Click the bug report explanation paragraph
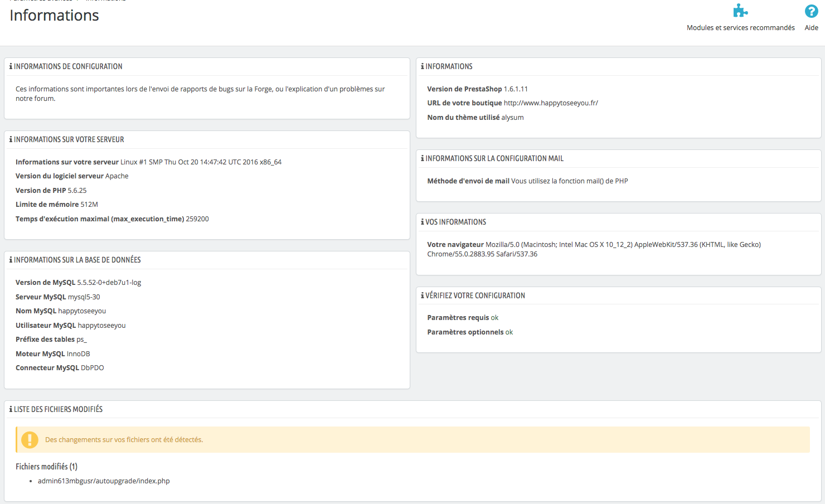This screenshot has width=825, height=504. 200,94
